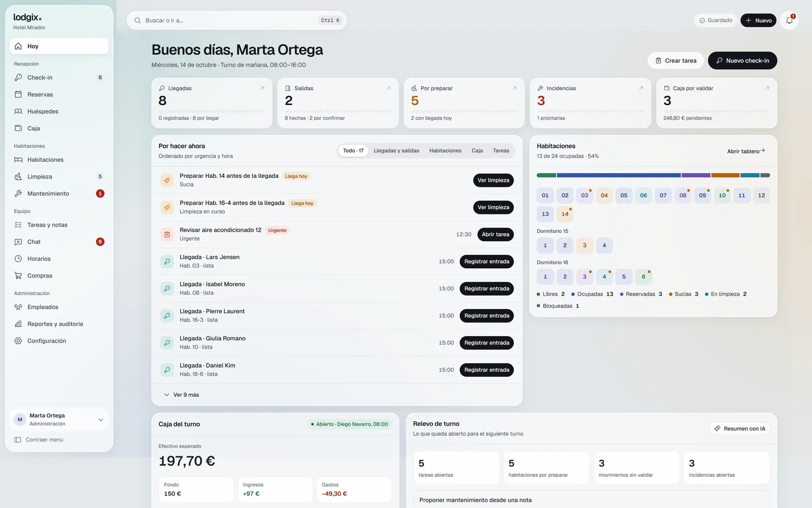Click the Habitaciones bed icon in sidebar
This screenshot has height=508, width=812.
click(x=18, y=160)
